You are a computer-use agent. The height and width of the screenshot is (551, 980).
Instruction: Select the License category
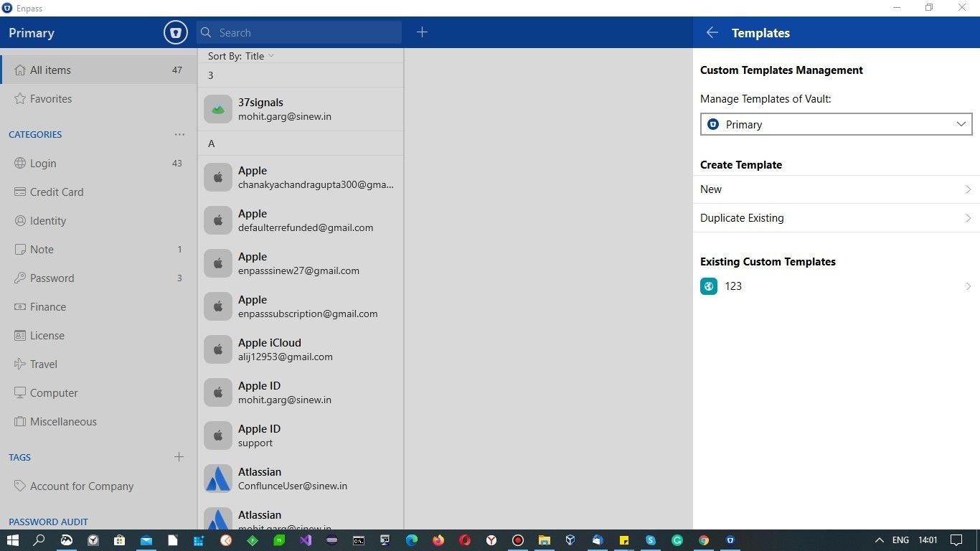coord(98,336)
